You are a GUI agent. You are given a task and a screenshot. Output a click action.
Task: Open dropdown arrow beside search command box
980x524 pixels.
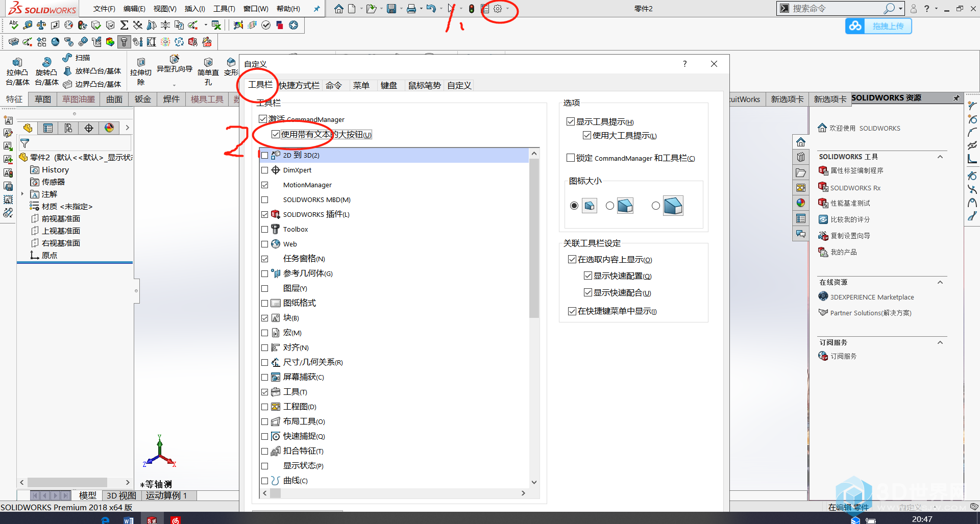click(901, 9)
